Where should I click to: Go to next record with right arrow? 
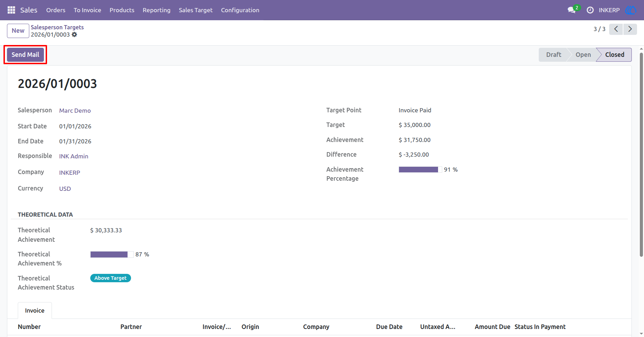point(630,29)
